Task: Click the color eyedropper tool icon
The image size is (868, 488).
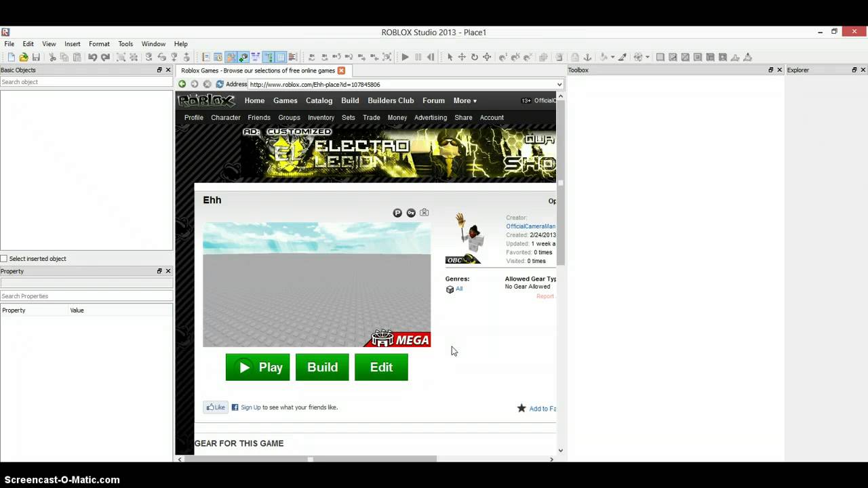Action: point(622,57)
